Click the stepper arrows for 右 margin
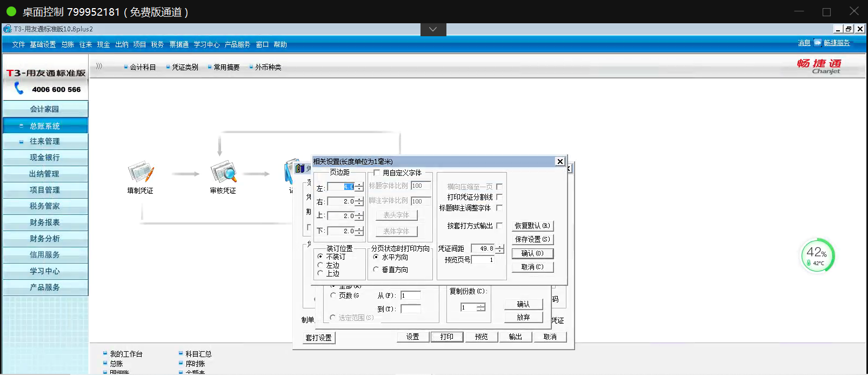 [359, 201]
